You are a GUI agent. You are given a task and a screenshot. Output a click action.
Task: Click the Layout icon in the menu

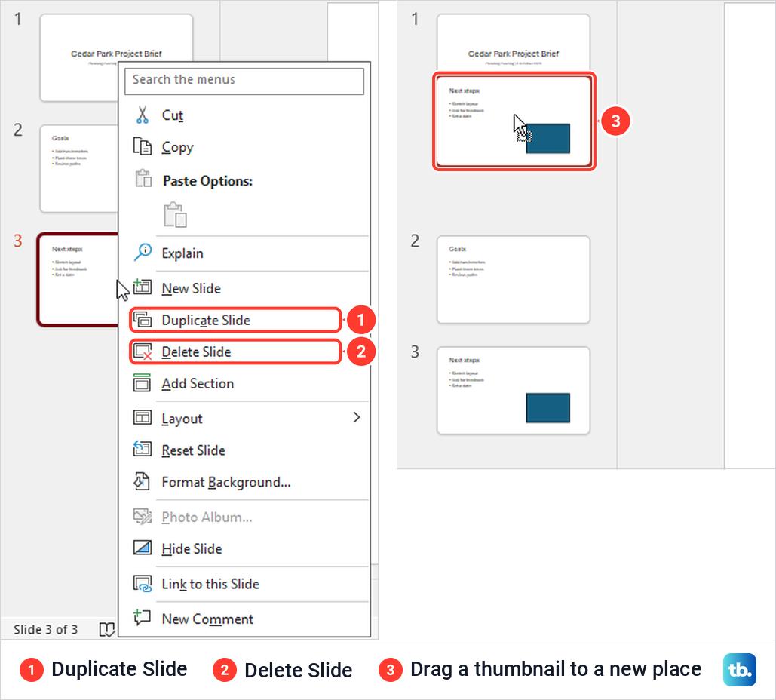[142, 418]
